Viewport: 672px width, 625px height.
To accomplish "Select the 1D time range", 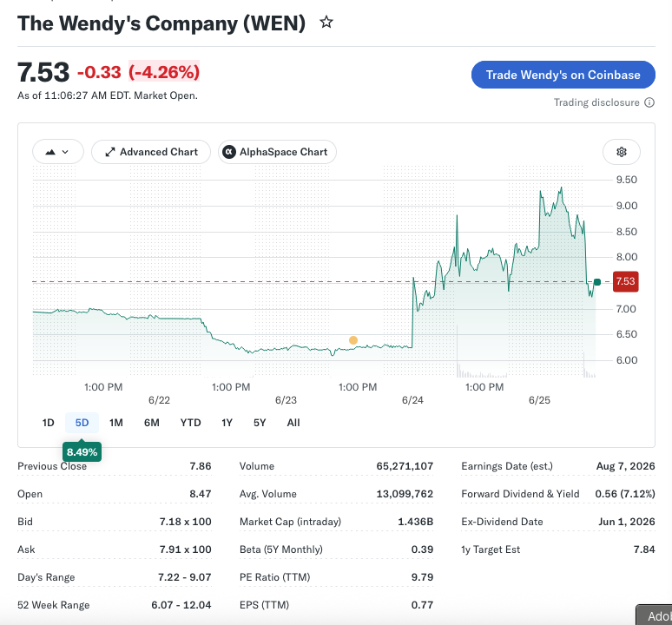I will 48,423.
